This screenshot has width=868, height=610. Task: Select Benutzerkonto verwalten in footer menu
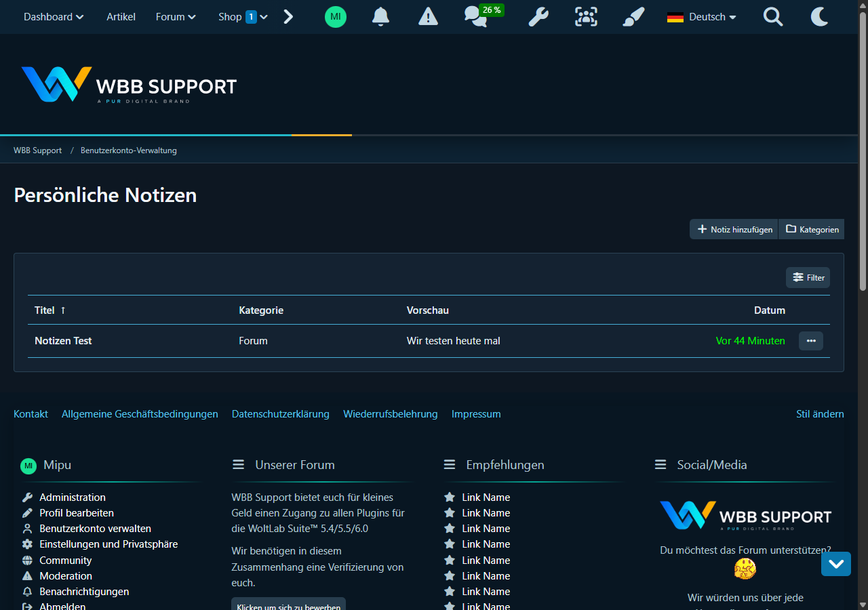95,529
